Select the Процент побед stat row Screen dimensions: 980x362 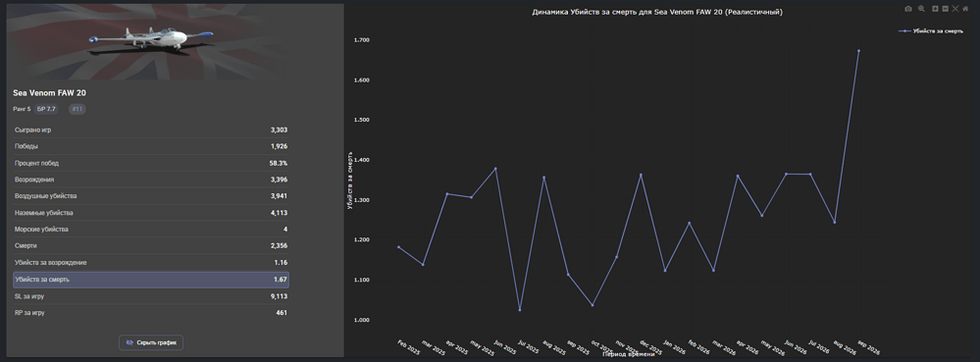coord(151,163)
